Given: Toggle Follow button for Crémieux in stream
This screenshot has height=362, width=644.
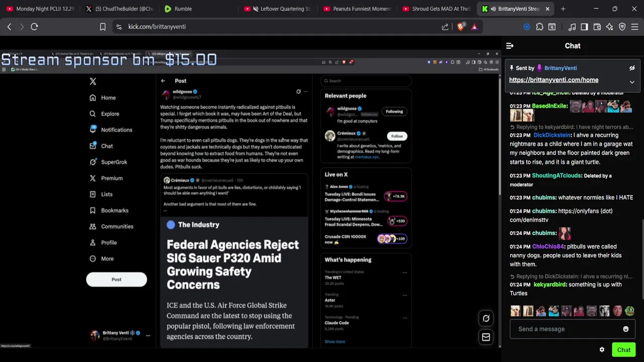Looking at the screenshot, I should coord(397,136).
